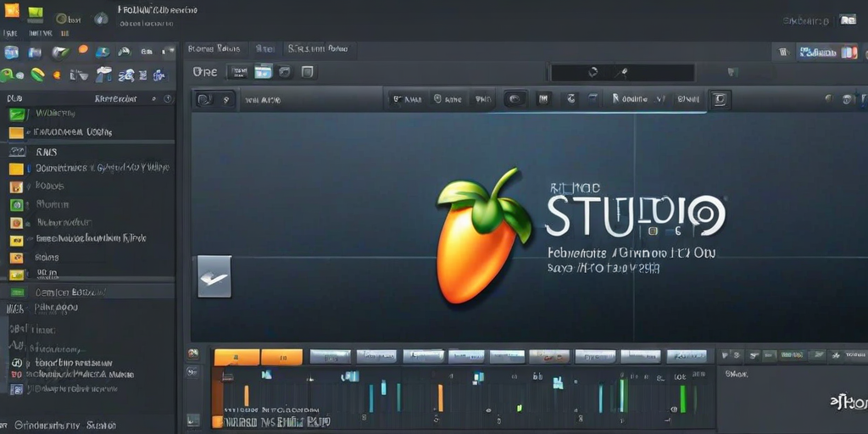Click the round dark icon right of the blue folder
The image size is (868, 434).
(285, 71)
